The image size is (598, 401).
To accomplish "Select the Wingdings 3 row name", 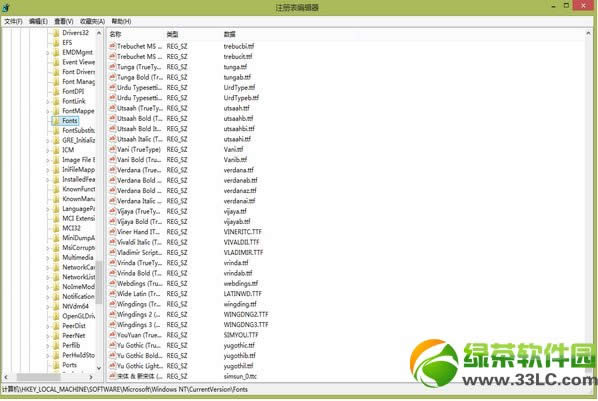I will tap(139, 325).
